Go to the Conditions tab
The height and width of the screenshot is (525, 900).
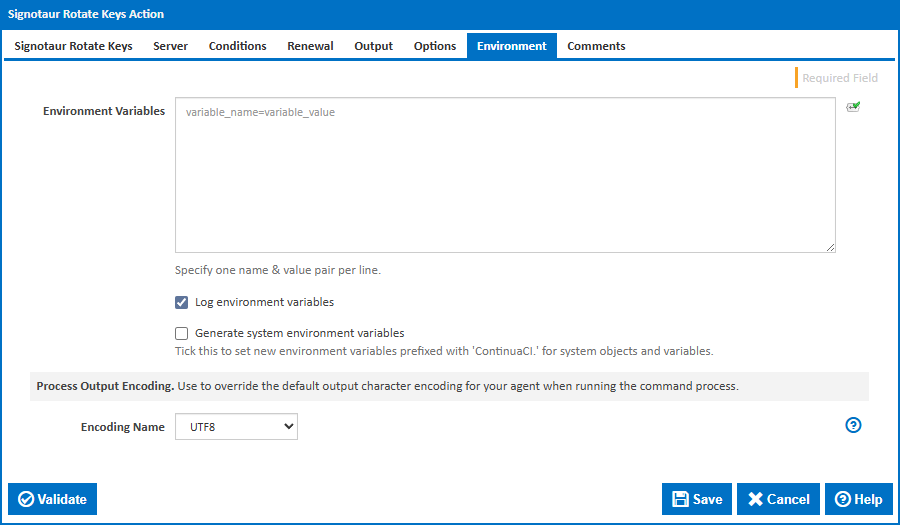(x=237, y=46)
